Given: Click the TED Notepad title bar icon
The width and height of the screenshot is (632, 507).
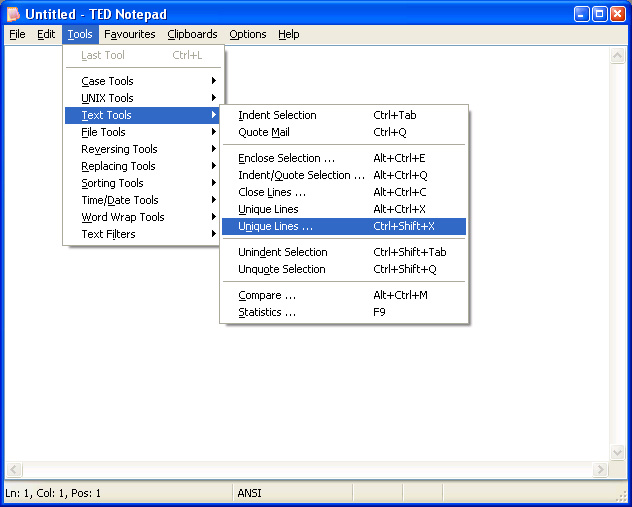Looking at the screenshot, I should (x=14, y=14).
